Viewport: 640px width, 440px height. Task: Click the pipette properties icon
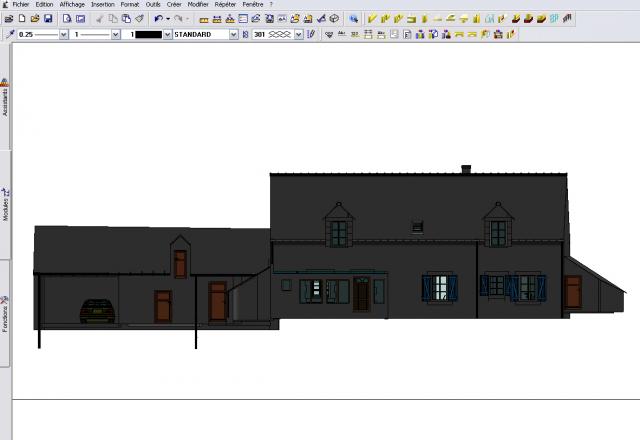pos(10,34)
